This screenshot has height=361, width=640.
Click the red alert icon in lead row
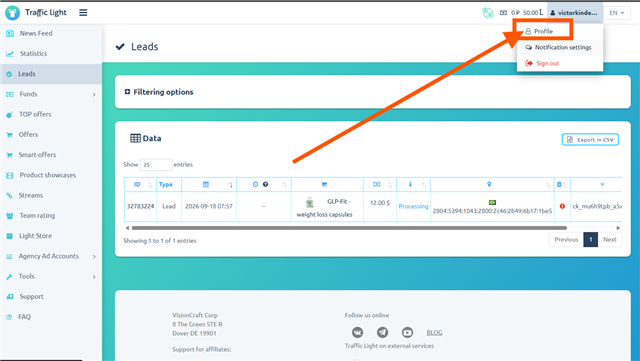point(562,206)
